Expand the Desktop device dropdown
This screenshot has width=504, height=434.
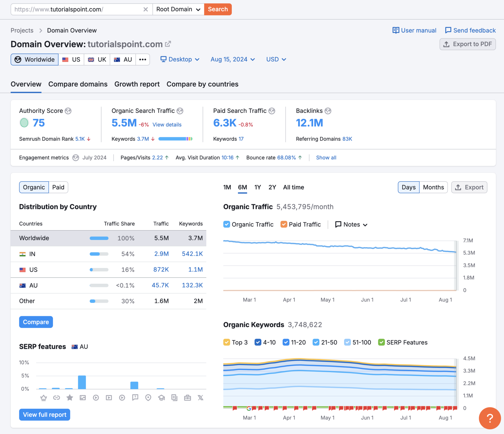tap(180, 60)
